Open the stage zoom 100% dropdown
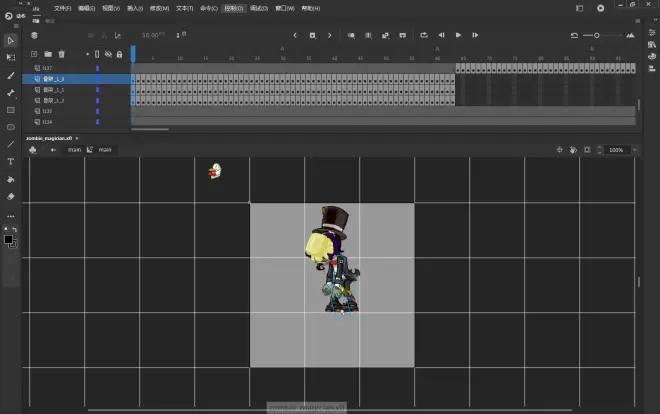This screenshot has width=660, height=414. click(635, 150)
